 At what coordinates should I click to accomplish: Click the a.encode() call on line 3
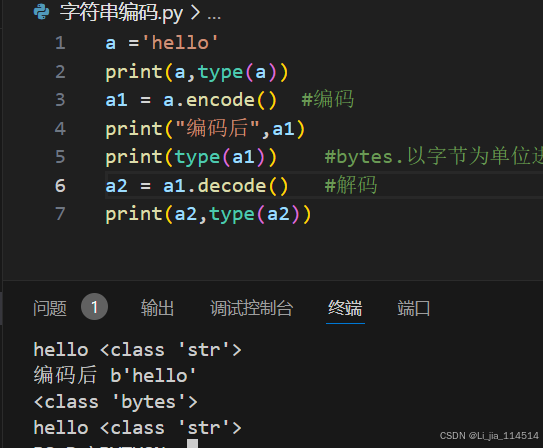[x=220, y=100]
